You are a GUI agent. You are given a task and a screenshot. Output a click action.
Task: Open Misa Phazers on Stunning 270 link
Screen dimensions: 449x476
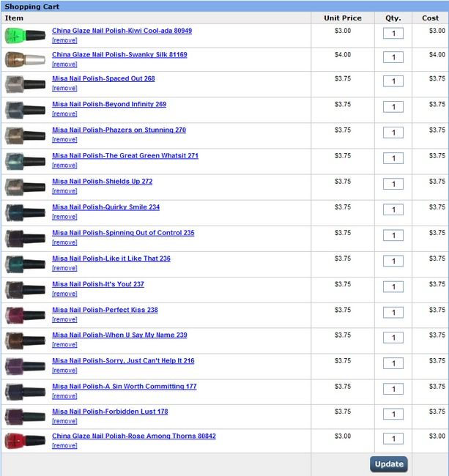point(119,130)
